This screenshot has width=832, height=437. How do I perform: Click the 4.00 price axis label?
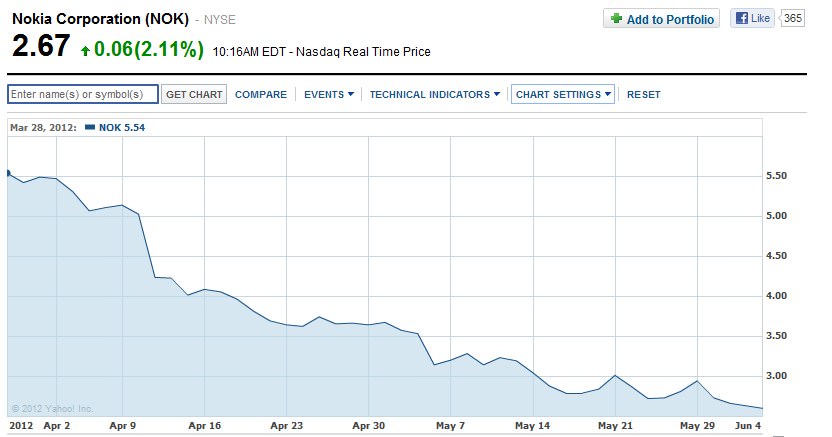[x=776, y=296]
